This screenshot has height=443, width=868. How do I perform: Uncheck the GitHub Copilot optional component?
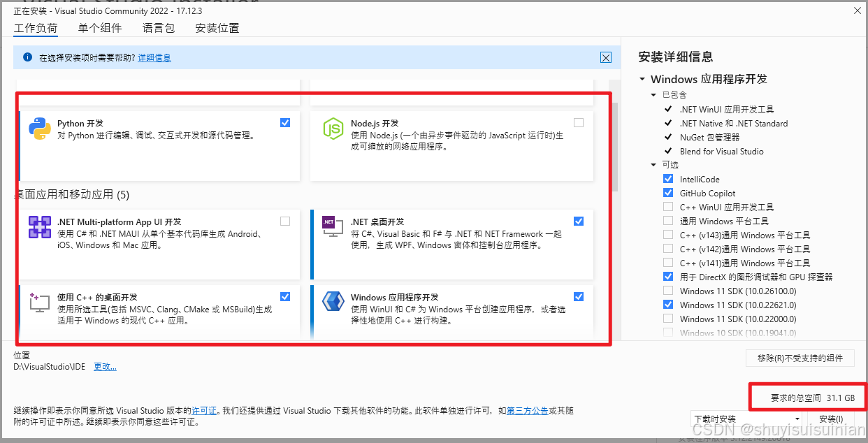(x=668, y=193)
